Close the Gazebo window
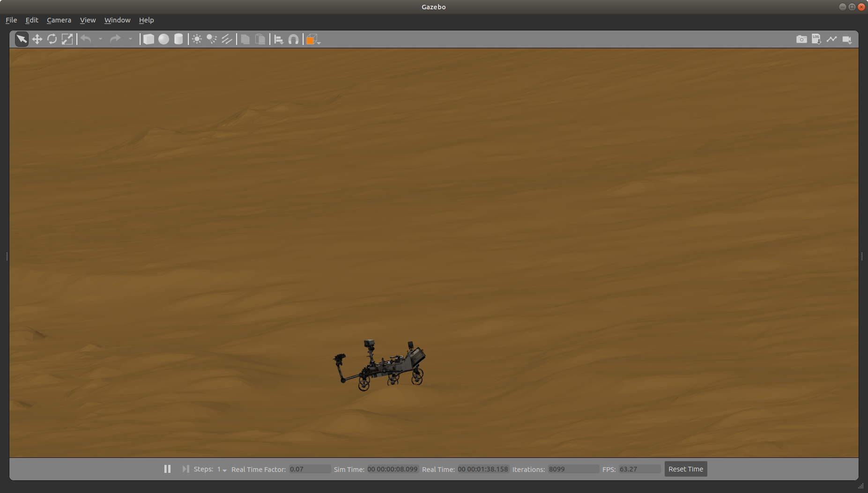The width and height of the screenshot is (868, 493). coord(861,7)
